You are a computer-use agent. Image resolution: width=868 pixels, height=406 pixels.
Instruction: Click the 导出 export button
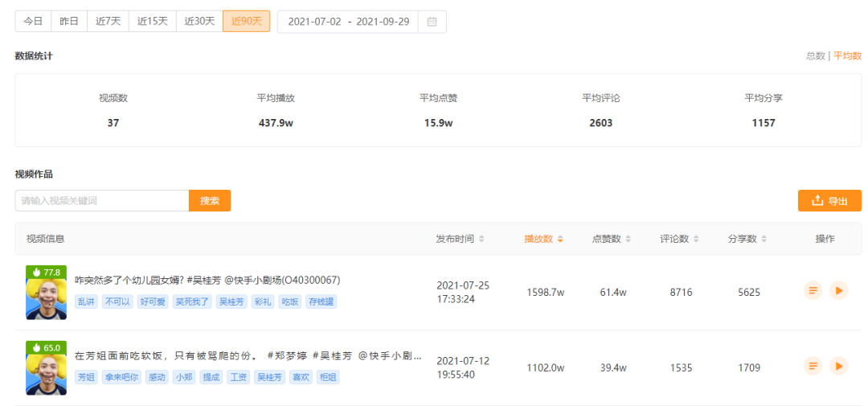coord(829,200)
